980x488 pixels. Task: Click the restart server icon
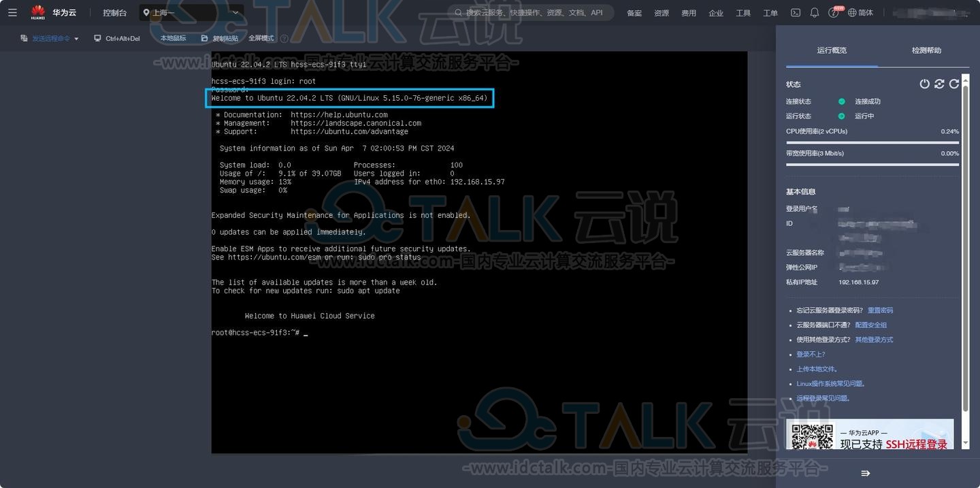coord(939,84)
